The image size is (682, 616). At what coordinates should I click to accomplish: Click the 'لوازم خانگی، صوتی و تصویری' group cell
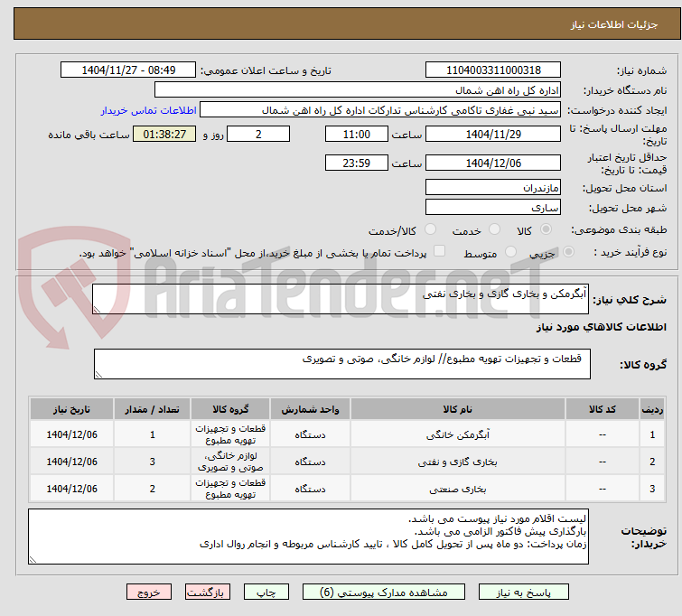(230, 462)
